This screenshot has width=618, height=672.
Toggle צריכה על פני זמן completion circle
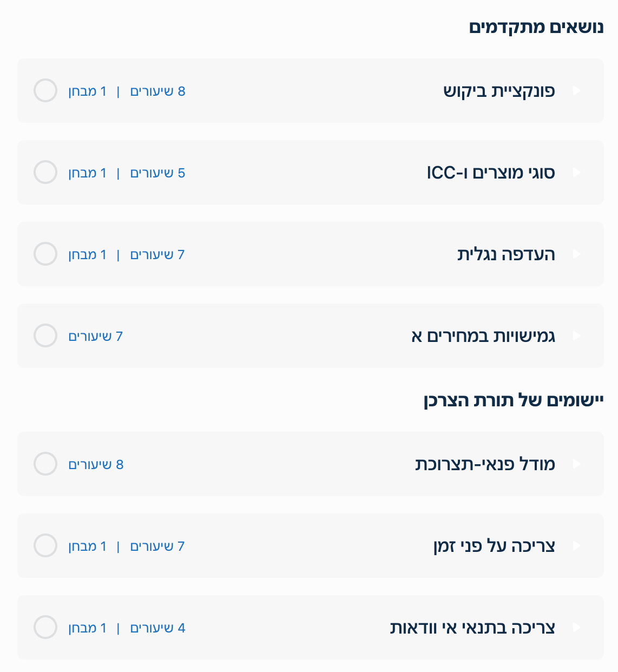pyautogui.click(x=45, y=546)
